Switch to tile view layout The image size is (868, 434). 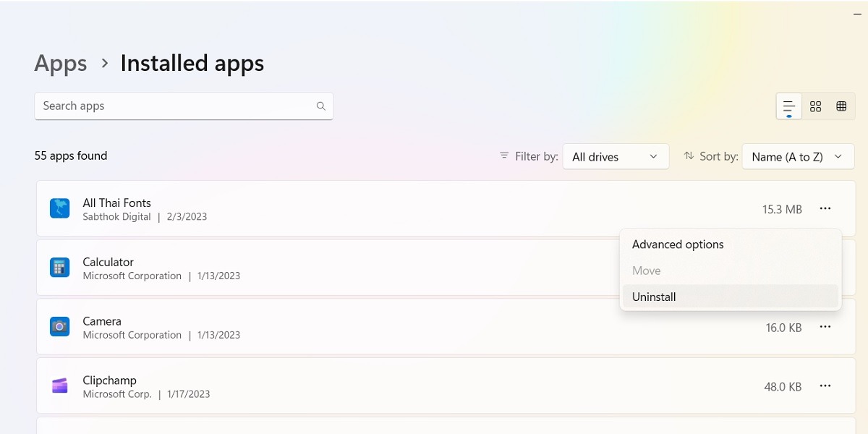click(815, 106)
